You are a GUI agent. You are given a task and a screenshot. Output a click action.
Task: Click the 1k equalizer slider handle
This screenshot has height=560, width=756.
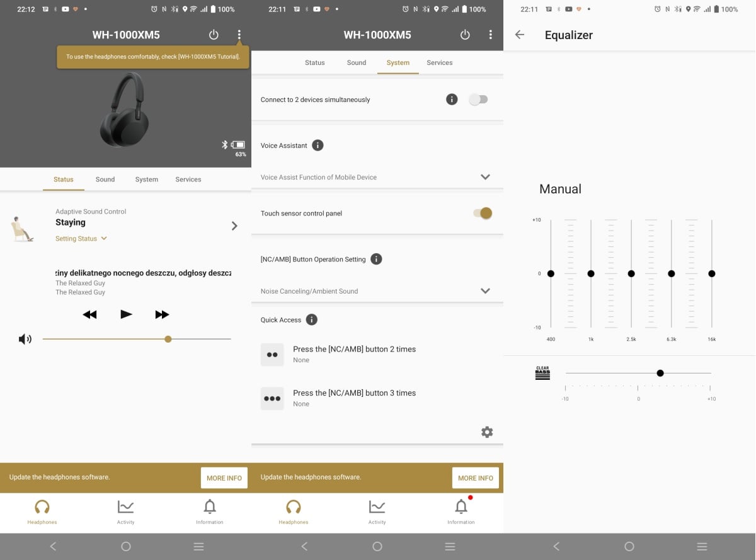(x=591, y=273)
